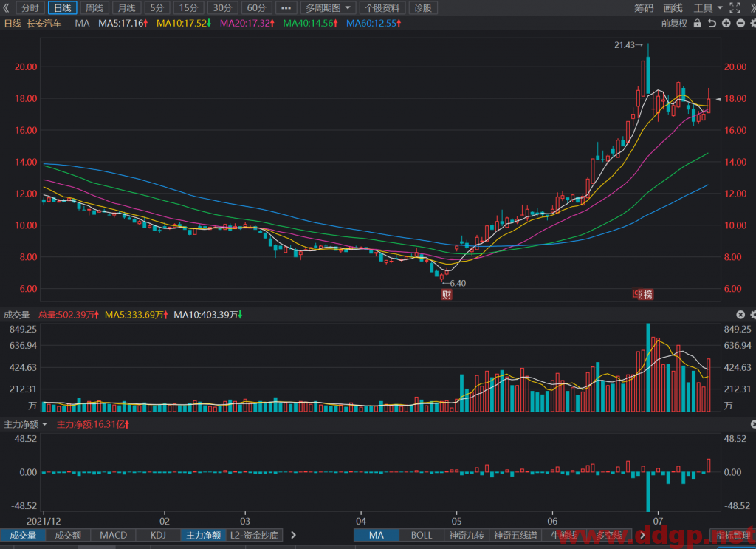Apply the 多空线 indicator
Image resolution: width=756 pixels, height=549 pixels.
tap(609, 535)
